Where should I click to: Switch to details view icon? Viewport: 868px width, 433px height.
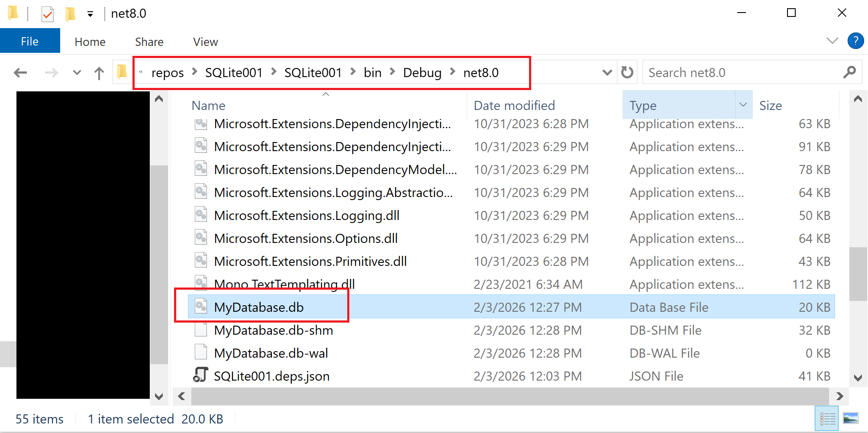[827, 419]
